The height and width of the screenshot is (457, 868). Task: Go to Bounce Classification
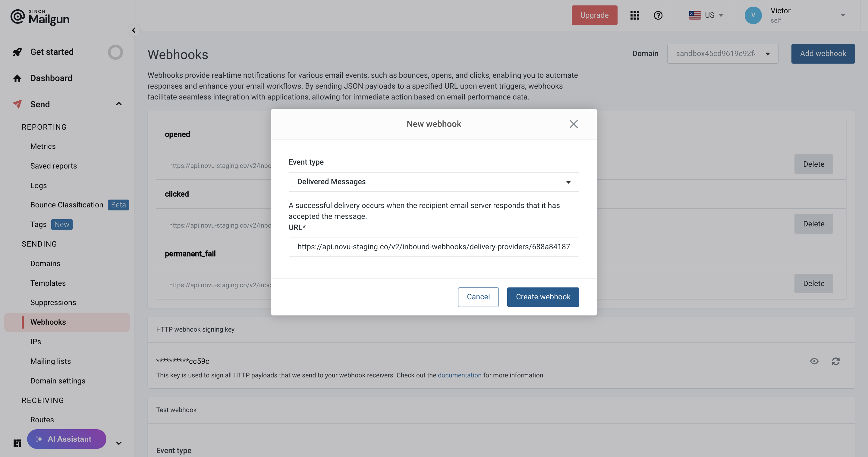point(66,205)
